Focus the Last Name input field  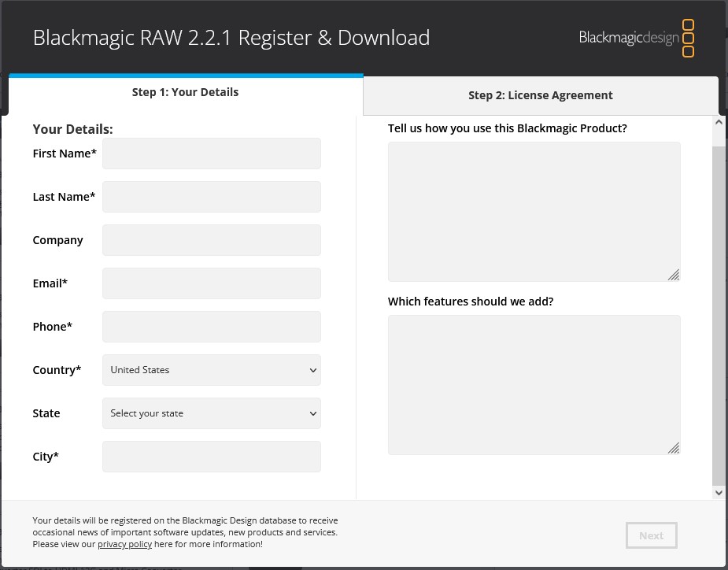211,197
